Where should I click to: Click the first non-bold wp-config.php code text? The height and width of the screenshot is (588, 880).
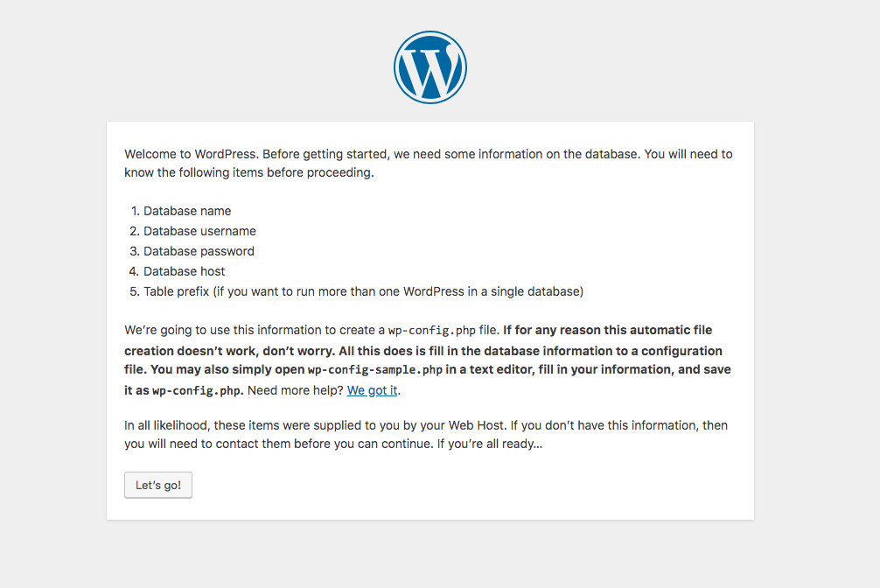point(431,331)
